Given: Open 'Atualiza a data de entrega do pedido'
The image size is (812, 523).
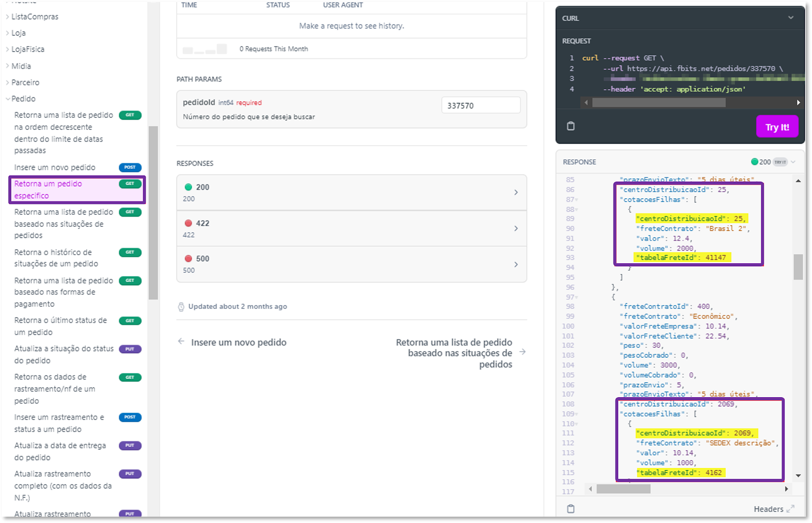Looking at the screenshot, I should (77, 451).
